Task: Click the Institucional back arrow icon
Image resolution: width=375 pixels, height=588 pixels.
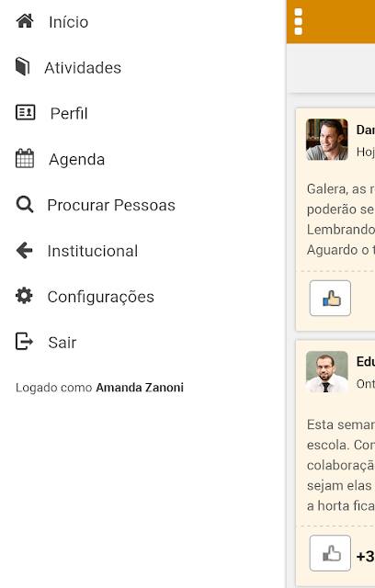Action: (x=25, y=250)
